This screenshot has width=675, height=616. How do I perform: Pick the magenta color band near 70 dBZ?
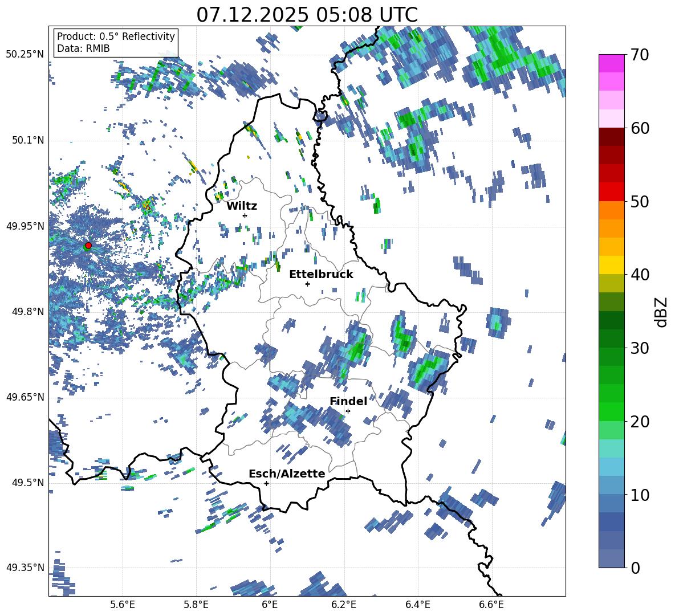coord(611,63)
